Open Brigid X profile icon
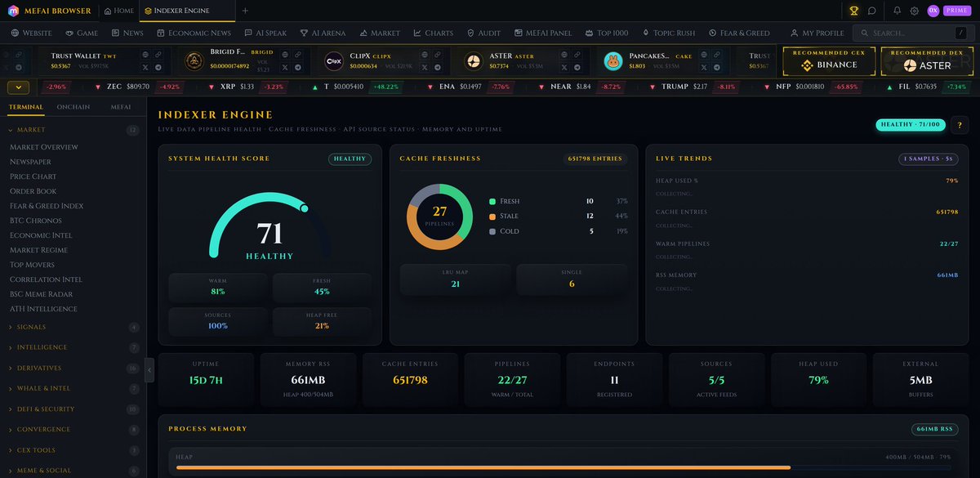Screen dimensions: 980x478 point(284,67)
